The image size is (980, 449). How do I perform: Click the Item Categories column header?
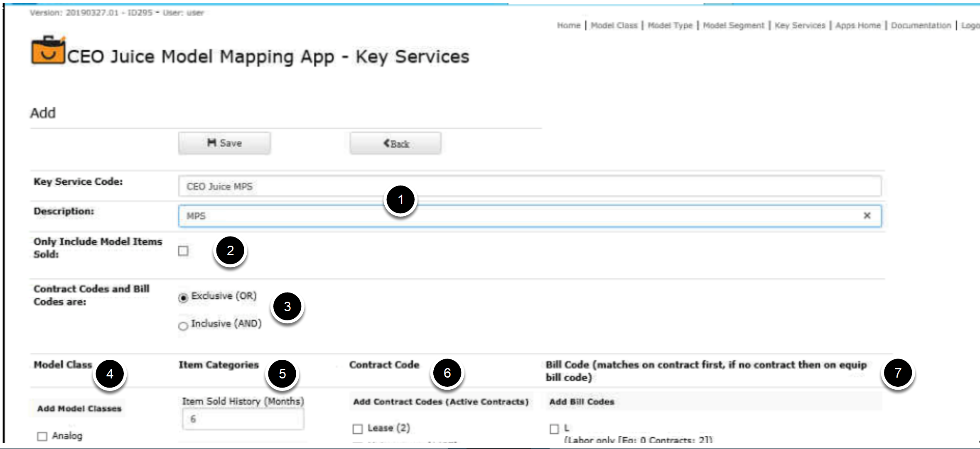219,365
